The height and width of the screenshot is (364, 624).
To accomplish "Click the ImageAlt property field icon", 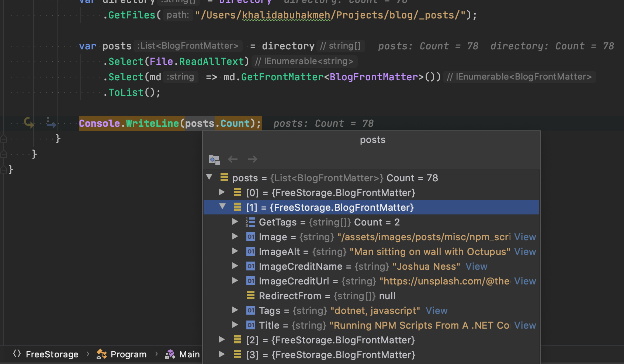I will pos(251,251).
